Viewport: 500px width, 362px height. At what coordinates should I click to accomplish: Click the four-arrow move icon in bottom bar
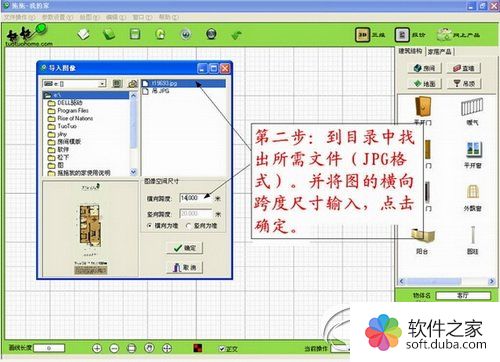[x=167, y=349]
